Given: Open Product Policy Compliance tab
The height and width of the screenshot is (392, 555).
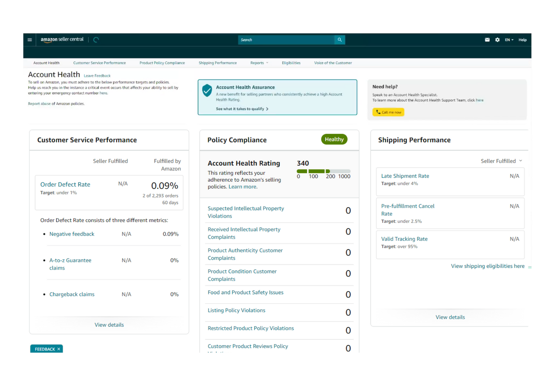Looking at the screenshot, I should click(162, 63).
